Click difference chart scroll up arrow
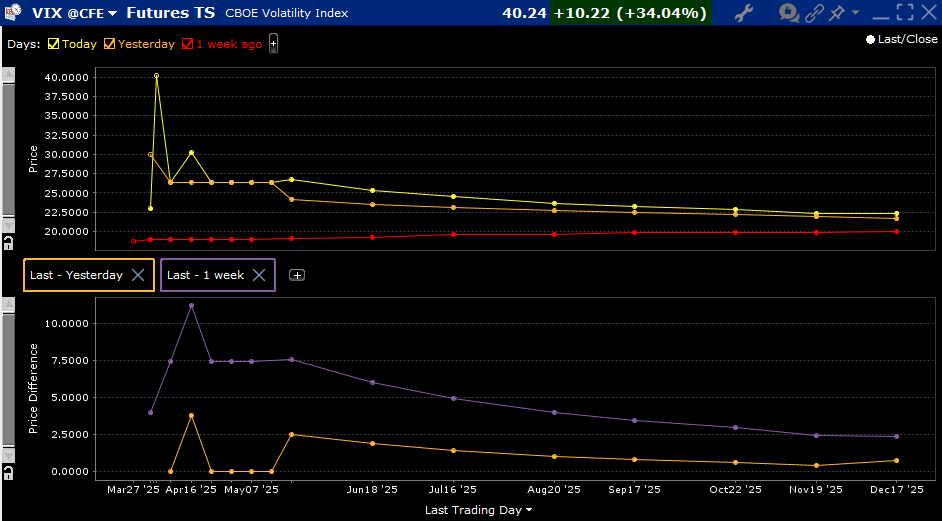 pos(8,305)
